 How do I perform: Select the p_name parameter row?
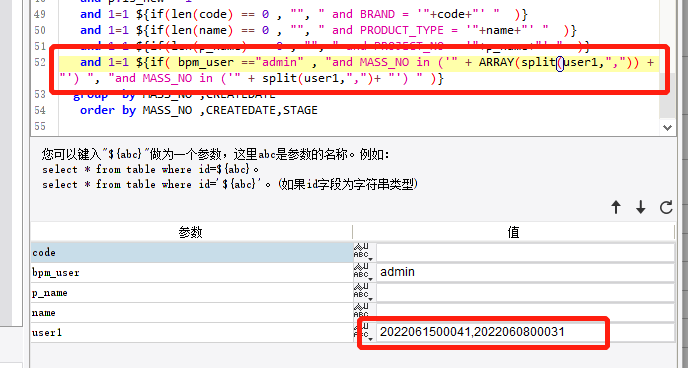192,293
